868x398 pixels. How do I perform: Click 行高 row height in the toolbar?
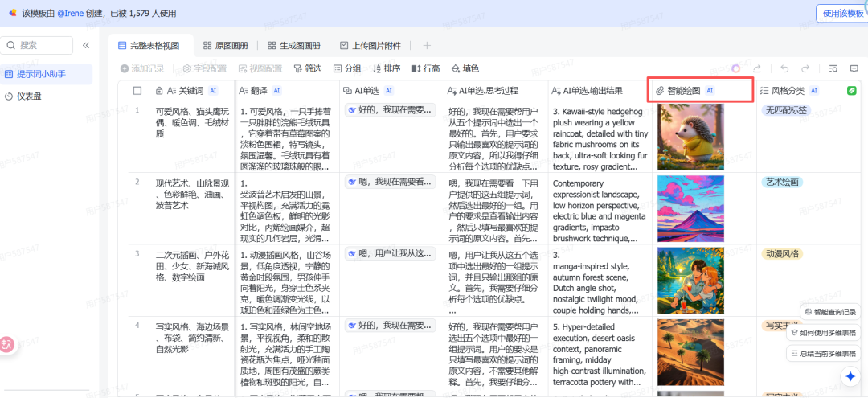pos(426,68)
